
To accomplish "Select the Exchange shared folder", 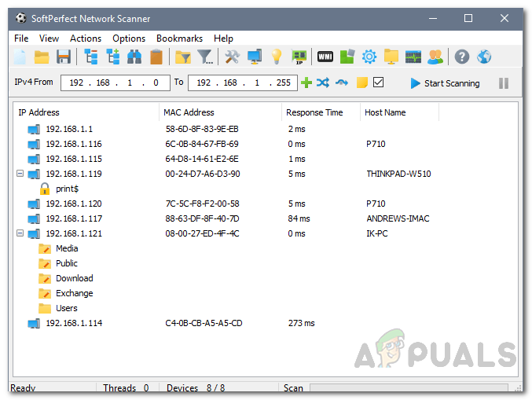I will (x=75, y=293).
